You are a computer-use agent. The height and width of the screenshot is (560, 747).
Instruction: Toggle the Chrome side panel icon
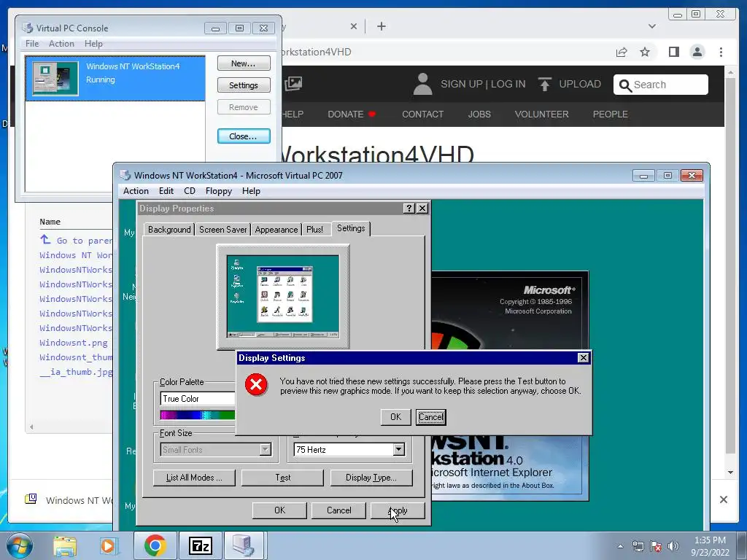tap(673, 52)
